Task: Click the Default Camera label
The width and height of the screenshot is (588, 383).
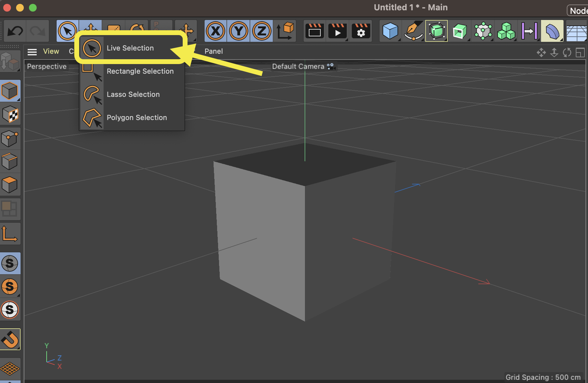Action: tap(298, 67)
